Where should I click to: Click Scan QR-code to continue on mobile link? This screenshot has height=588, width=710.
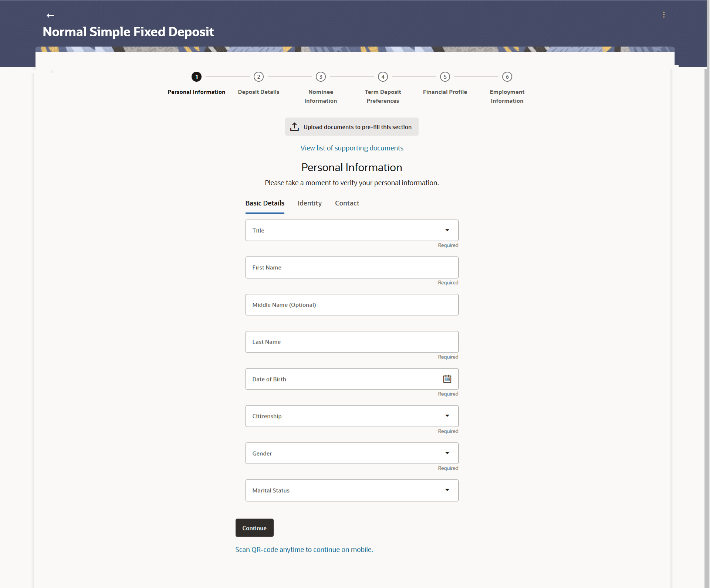[x=304, y=550]
